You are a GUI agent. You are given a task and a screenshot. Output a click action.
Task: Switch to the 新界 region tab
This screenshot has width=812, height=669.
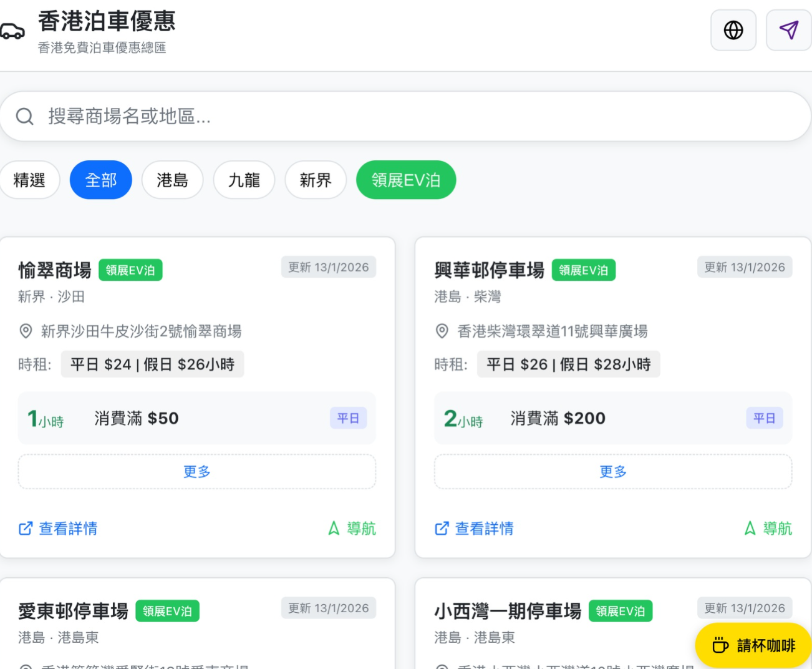click(316, 180)
